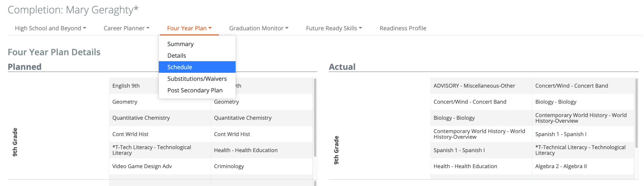644x186 pixels.
Task: Click the ADVISORY - Miscellaneous-Other course
Action: [x=474, y=86]
